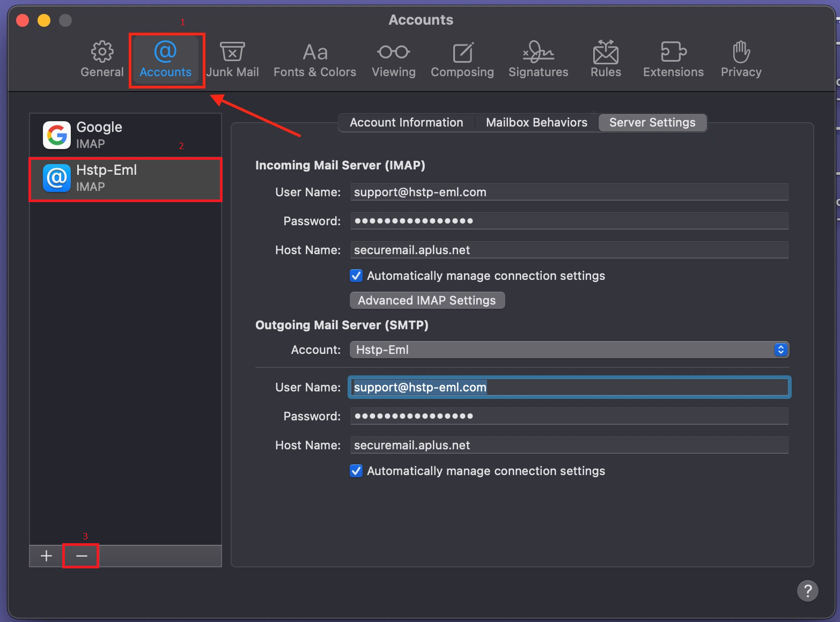Screen dimensions: 840x622
Task: Open the Junk Mail preferences
Action: pos(232,60)
